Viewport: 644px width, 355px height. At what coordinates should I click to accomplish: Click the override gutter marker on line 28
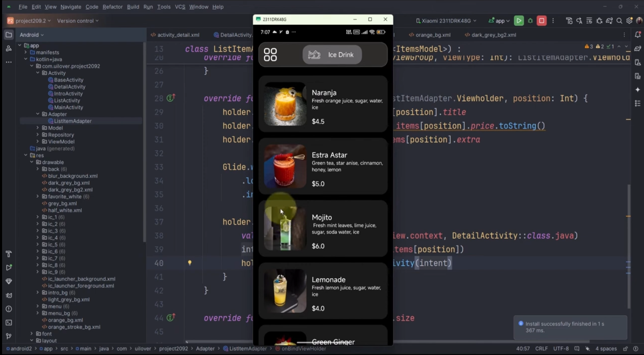pyautogui.click(x=170, y=98)
